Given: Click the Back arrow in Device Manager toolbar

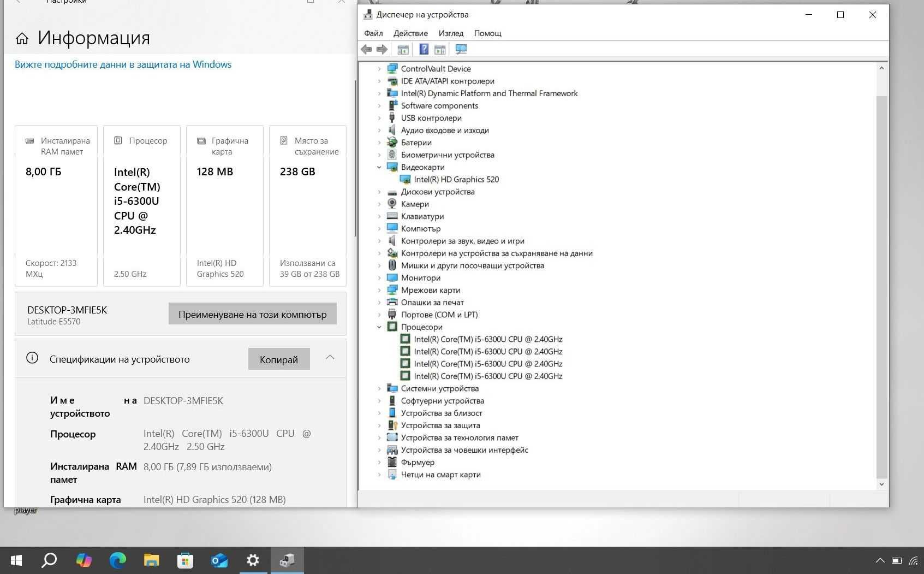Looking at the screenshot, I should [x=366, y=50].
